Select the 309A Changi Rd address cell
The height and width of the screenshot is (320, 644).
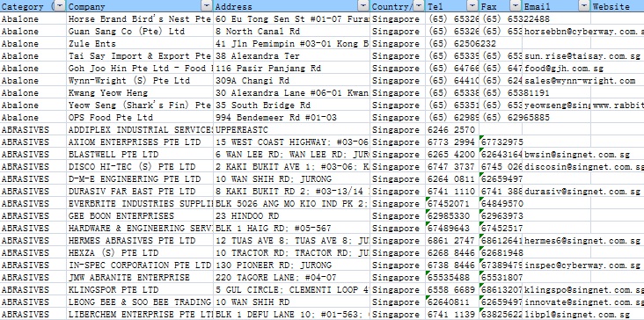click(x=291, y=80)
